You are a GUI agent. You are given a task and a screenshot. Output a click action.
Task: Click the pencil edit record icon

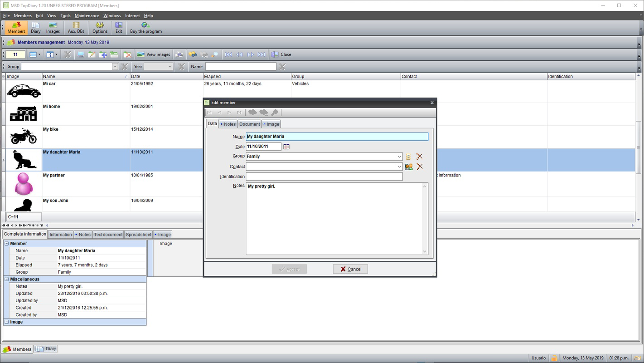tap(92, 54)
